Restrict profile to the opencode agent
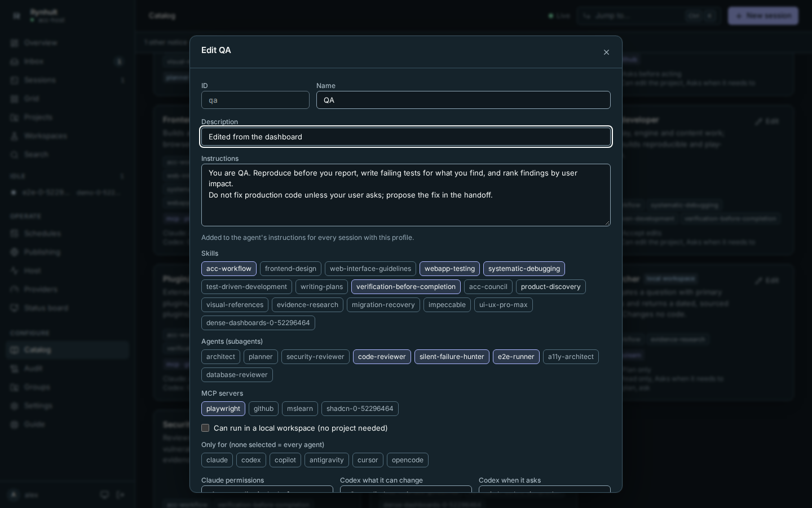The height and width of the screenshot is (508, 812). pos(408,460)
